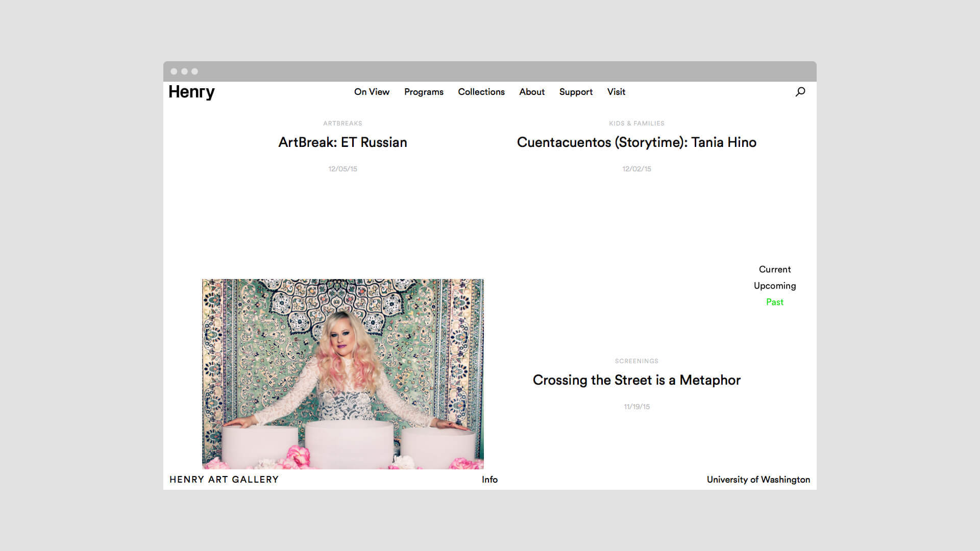The width and height of the screenshot is (980, 551).
Task: Open the Programs menu
Action: (424, 92)
